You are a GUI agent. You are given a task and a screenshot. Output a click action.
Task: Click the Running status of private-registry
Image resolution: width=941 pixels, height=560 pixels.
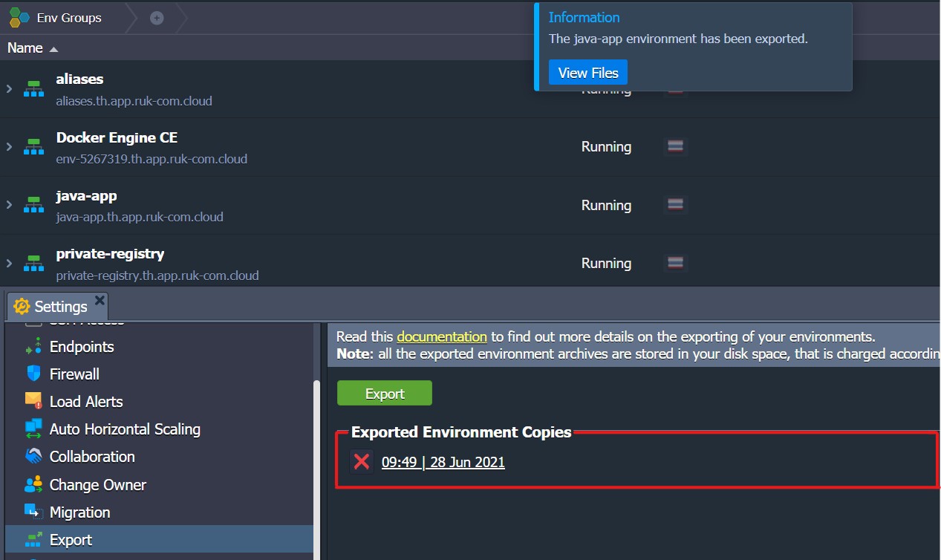[606, 263]
